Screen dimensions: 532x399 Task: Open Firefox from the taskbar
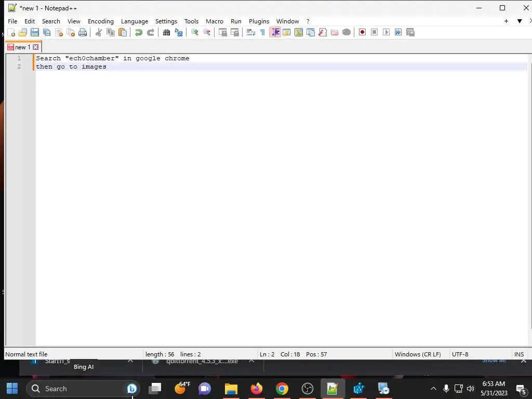click(257, 389)
